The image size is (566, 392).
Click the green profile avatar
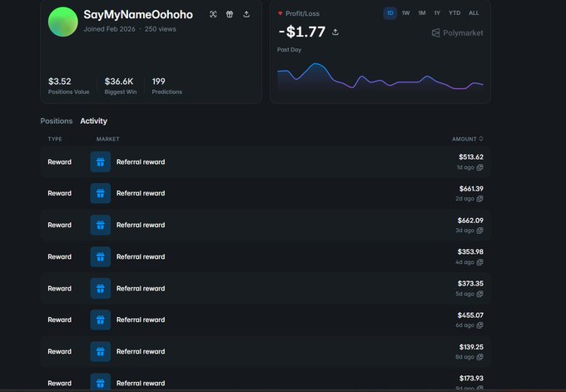(62, 22)
